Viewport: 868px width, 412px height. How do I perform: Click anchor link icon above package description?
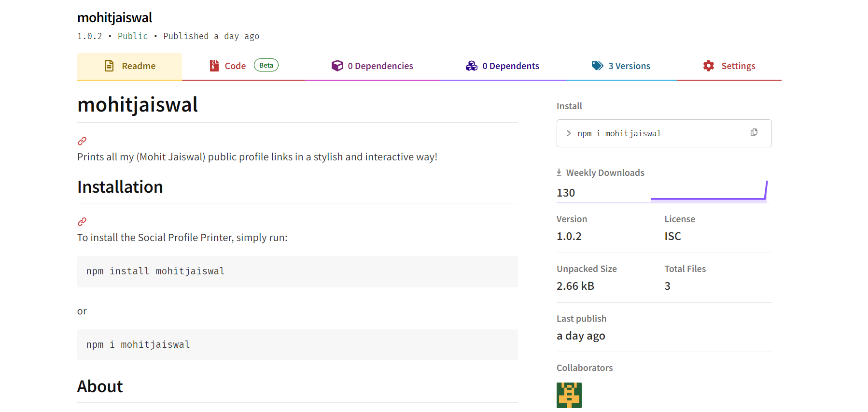click(x=82, y=141)
